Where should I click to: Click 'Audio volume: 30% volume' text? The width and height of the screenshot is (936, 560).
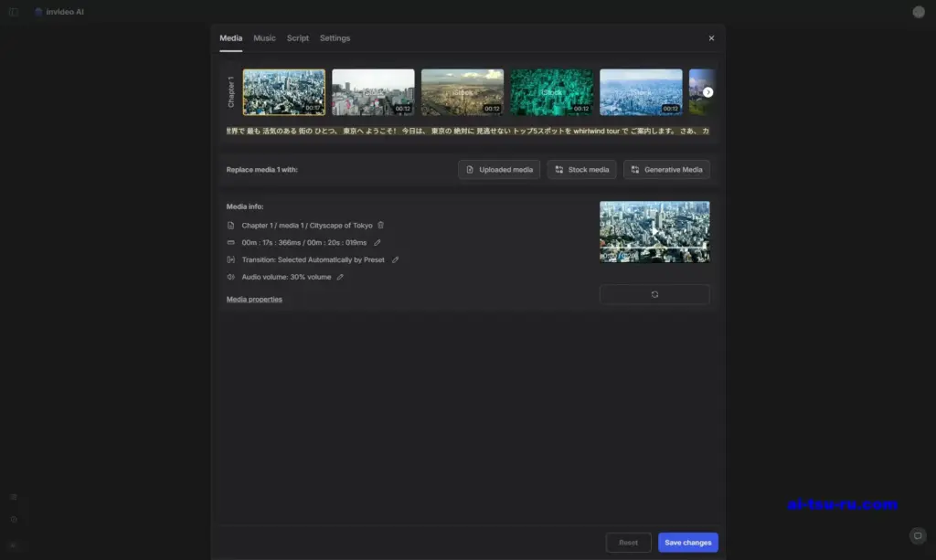click(286, 278)
